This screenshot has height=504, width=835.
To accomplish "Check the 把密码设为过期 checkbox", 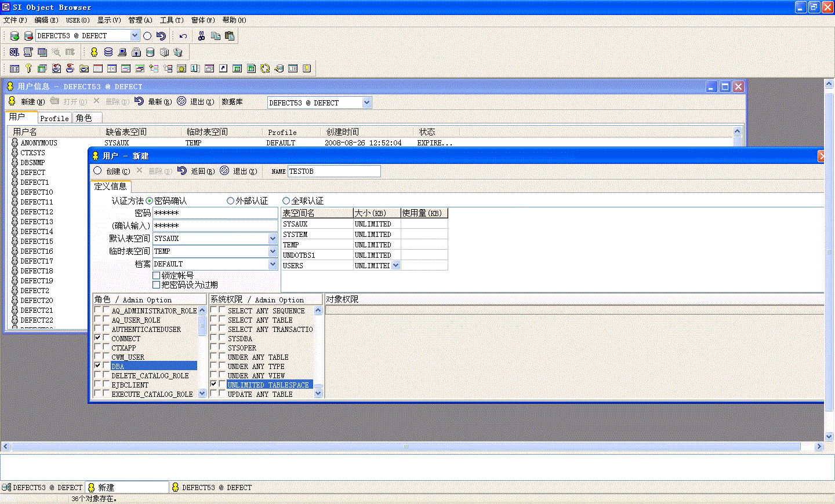I will pos(156,285).
